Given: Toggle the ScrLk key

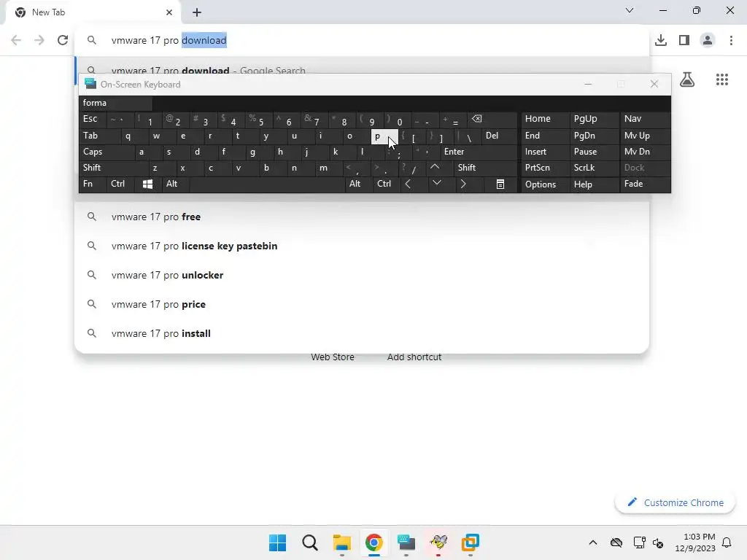Looking at the screenshot, I should click(594, 168).
